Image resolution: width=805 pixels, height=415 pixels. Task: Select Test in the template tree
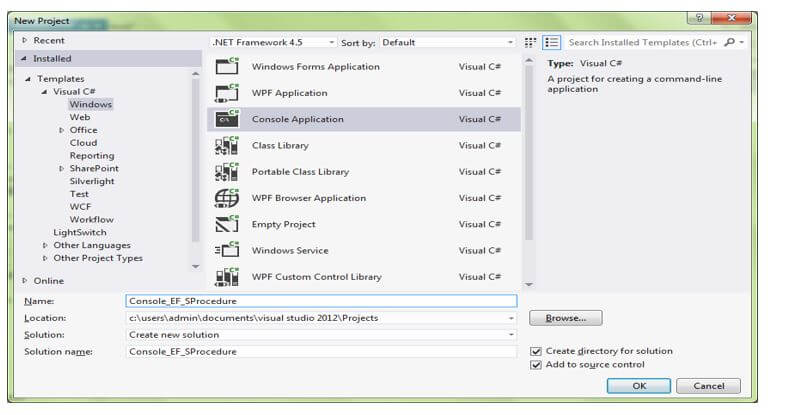(x=79, y=194)
